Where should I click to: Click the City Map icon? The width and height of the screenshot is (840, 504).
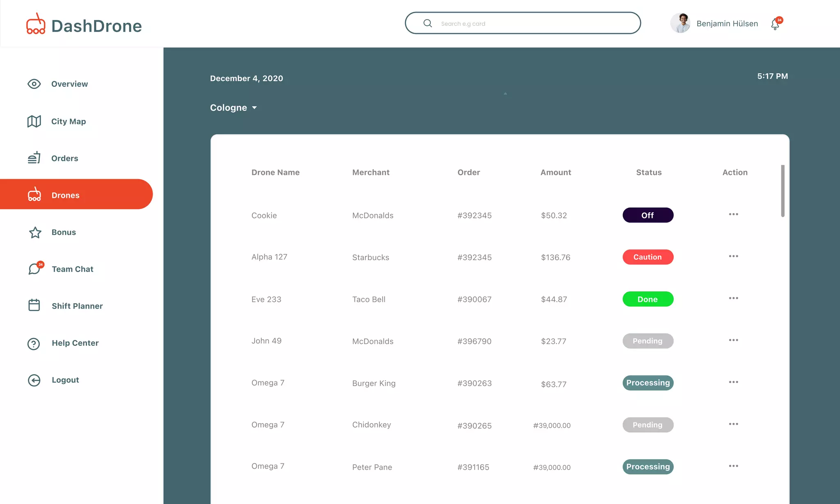point(34,121)
